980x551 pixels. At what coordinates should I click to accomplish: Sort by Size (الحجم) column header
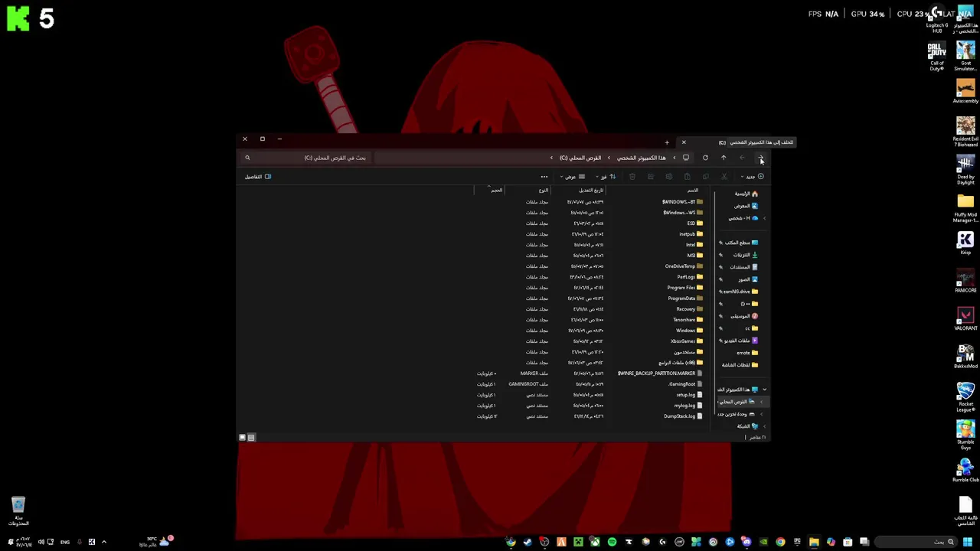(x=496, y=191)
